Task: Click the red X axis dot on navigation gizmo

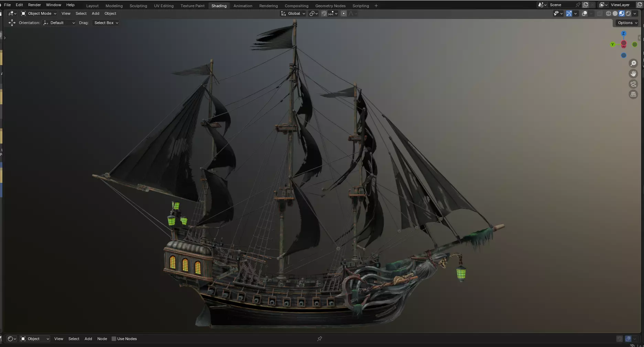Action: (624, 44)
